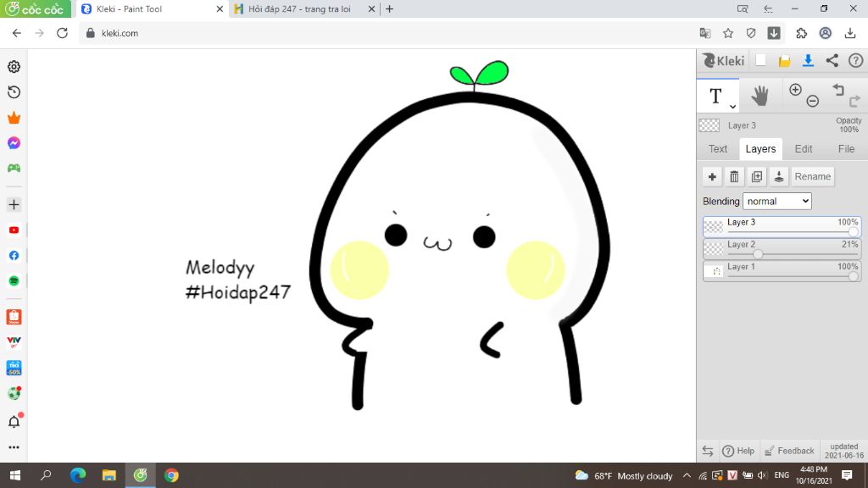Image resolution: width=868 pixels, height=488 pixels.
Task: Open a new browser tab
Action: 389,8
